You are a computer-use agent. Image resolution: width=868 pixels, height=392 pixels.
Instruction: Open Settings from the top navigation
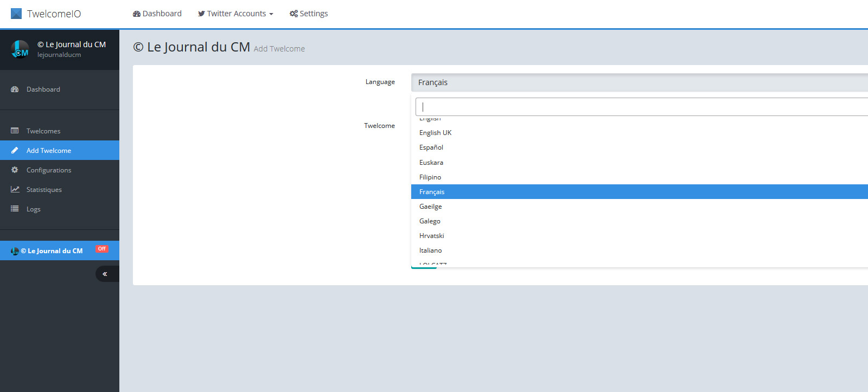click(309, 14)
